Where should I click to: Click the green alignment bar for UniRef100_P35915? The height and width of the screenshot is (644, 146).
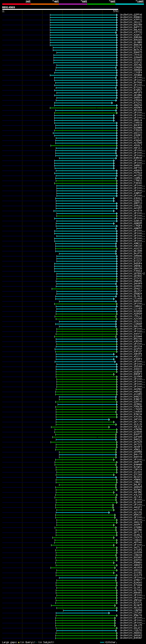86,130
